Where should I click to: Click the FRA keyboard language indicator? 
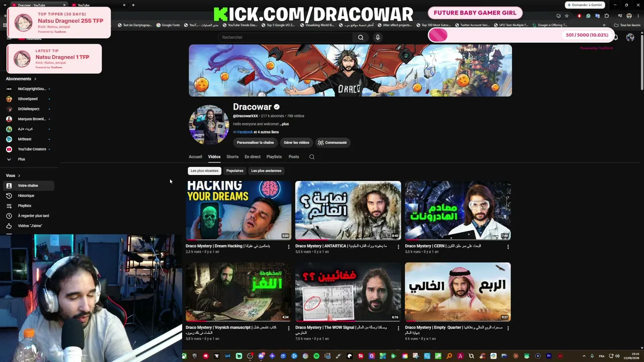pos(602,356)
